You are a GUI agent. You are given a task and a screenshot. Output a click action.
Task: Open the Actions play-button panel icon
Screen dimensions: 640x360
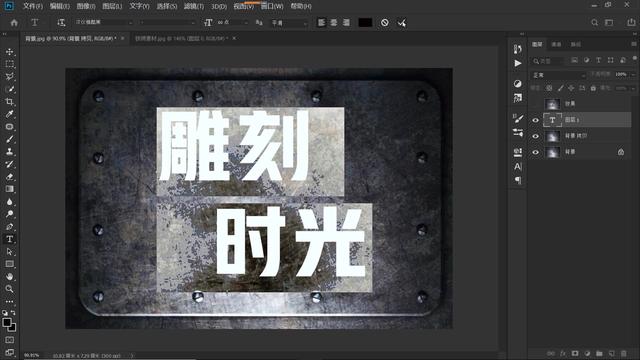coord(518,63)
